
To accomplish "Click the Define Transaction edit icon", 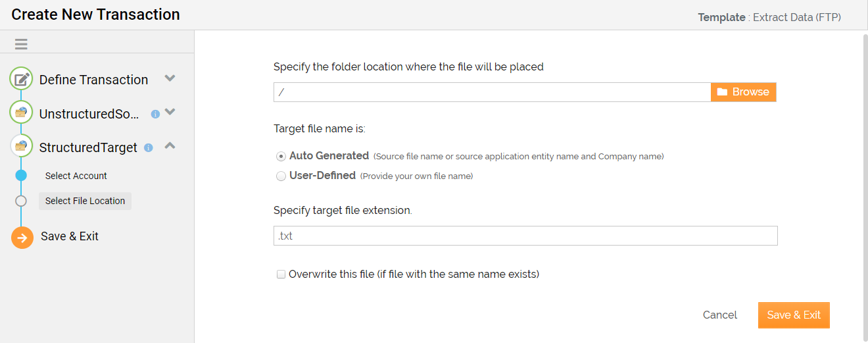I will tap(21, 79).
